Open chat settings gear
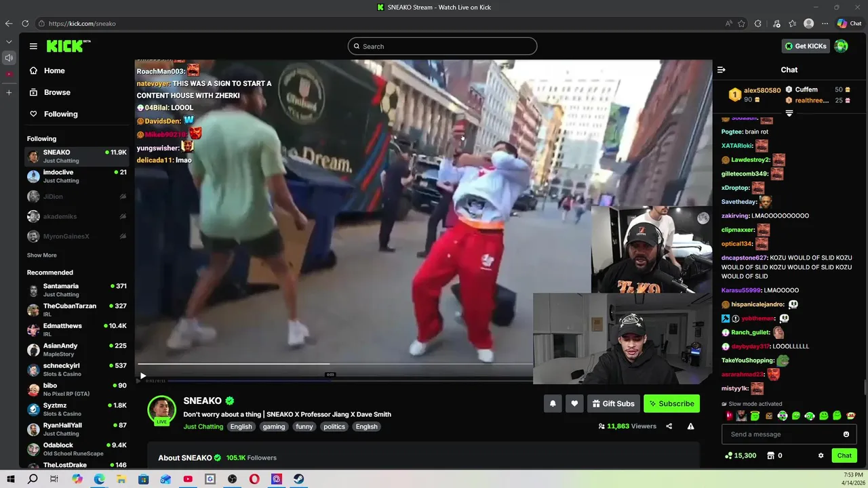The height and width of the screenshot is (488, 868). pos(821,455)
